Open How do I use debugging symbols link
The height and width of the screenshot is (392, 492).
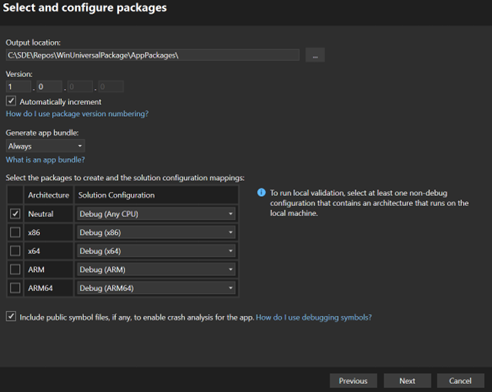tap(314, 317)
